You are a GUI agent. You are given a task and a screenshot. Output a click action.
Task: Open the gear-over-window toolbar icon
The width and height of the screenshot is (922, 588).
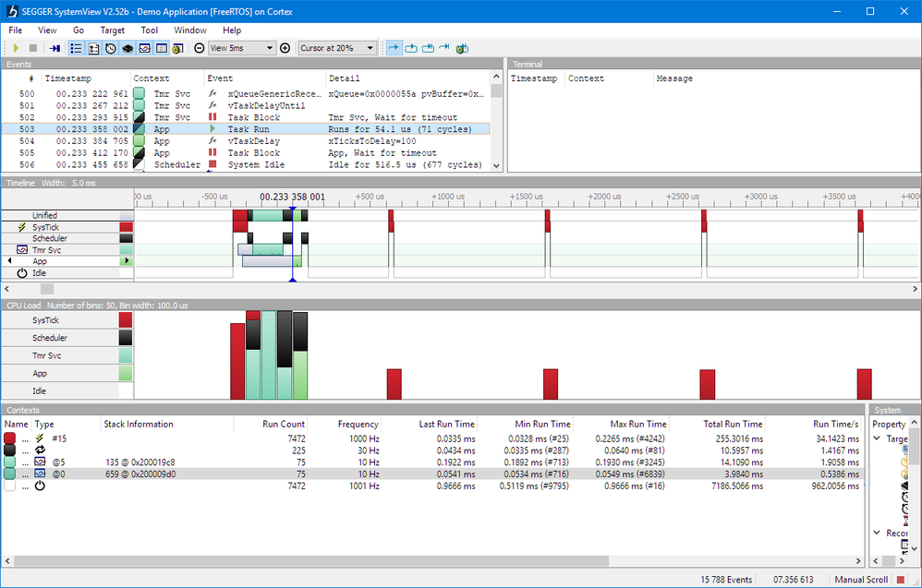pos(177,48)
